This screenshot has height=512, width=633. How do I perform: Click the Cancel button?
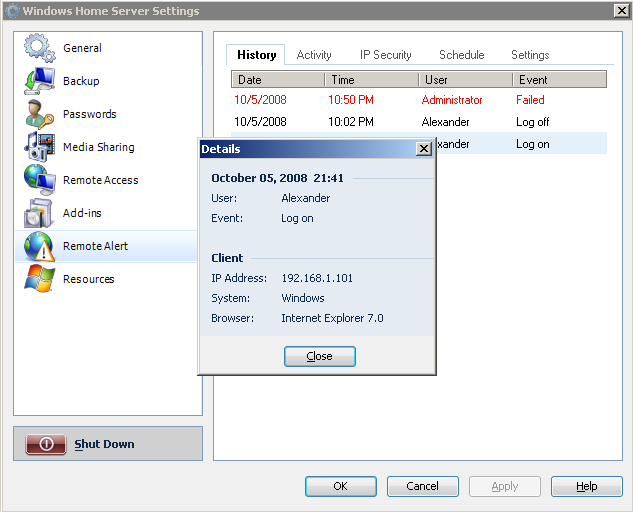point(422,486)
